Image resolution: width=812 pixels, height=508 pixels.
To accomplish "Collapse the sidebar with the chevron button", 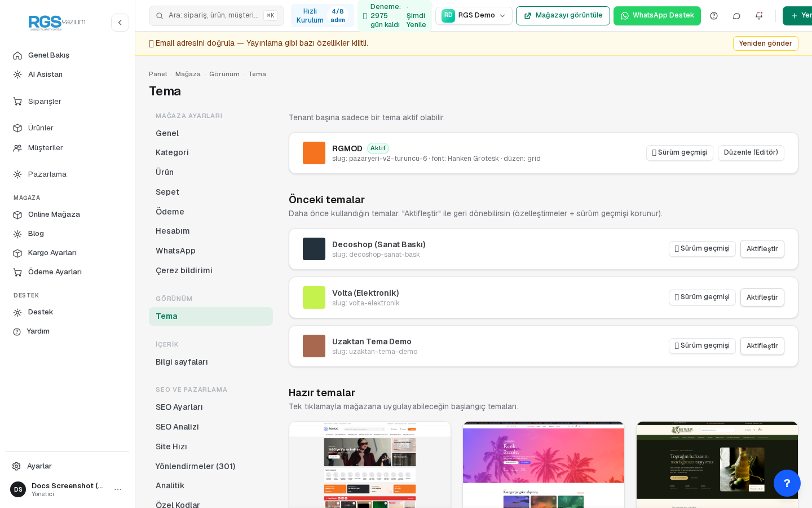I will 120,23.
